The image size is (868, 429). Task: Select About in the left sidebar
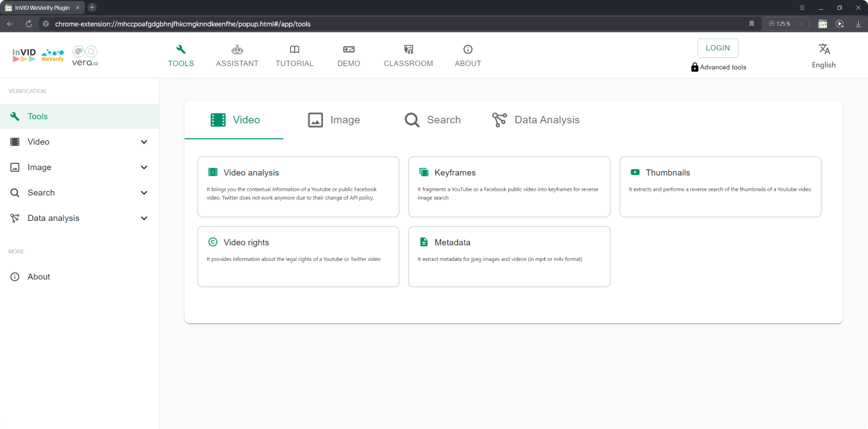click(39, 276)
